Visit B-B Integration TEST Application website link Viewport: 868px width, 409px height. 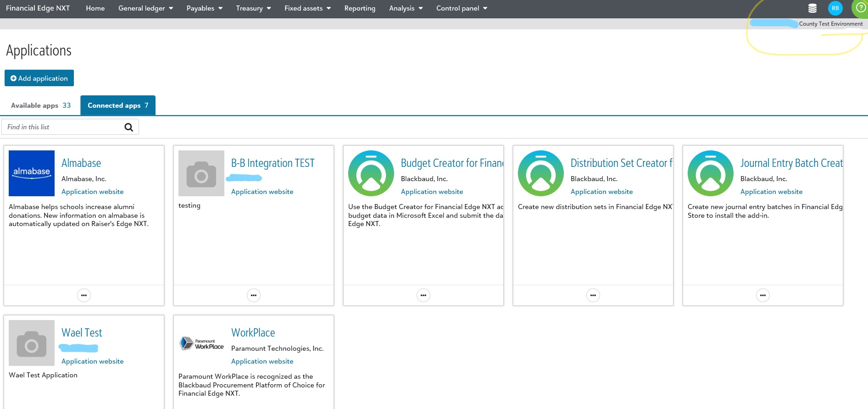[262, 192]
